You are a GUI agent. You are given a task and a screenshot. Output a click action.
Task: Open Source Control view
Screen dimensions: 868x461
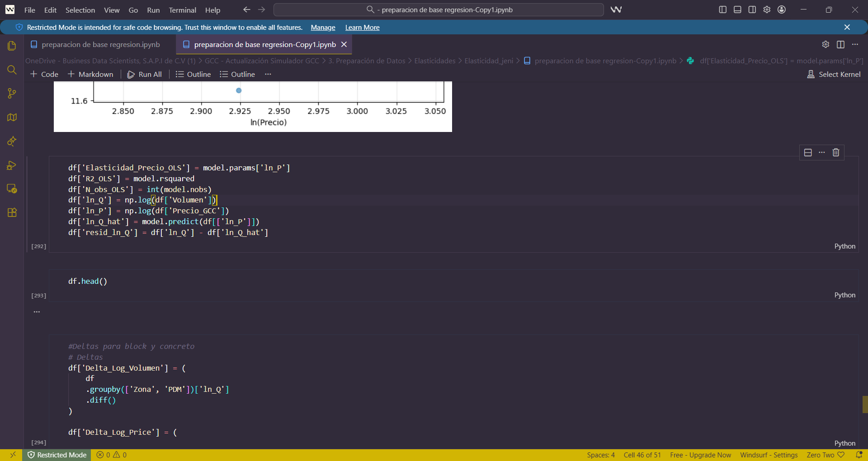tap(12, 94)
